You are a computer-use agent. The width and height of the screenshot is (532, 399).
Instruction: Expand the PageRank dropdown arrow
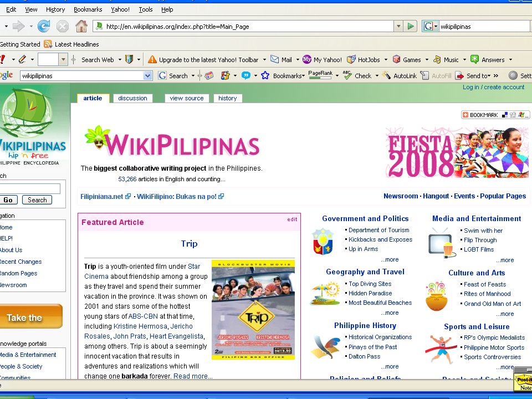tap(337, 76)
